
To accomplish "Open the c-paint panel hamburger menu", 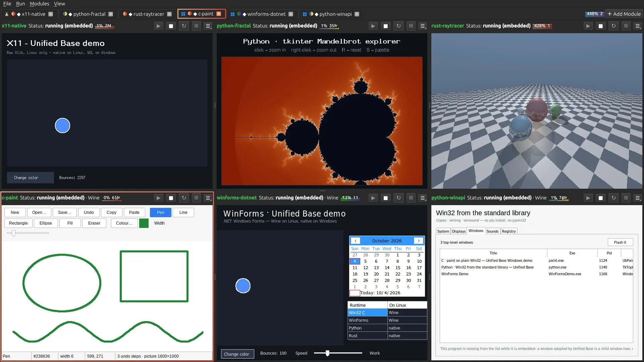I will pos(208,198).
